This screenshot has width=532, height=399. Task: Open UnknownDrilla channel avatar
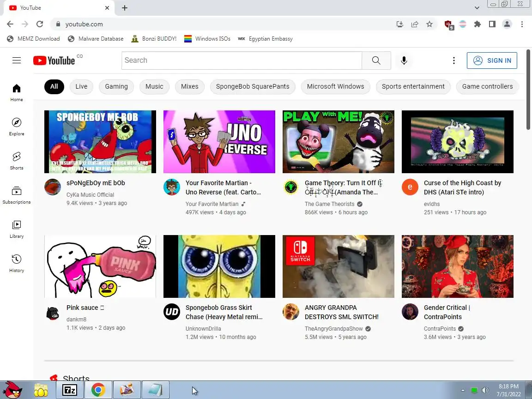pos(172,312)
